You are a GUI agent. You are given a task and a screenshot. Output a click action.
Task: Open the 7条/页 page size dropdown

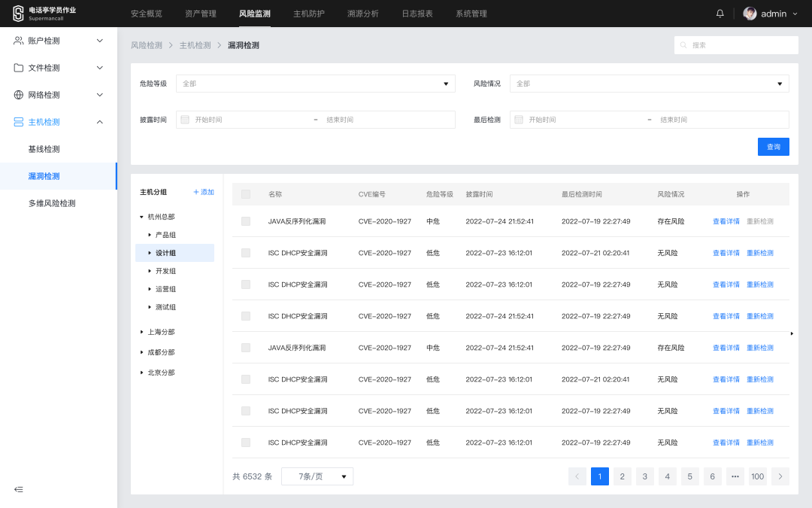[x=317, y=476]
